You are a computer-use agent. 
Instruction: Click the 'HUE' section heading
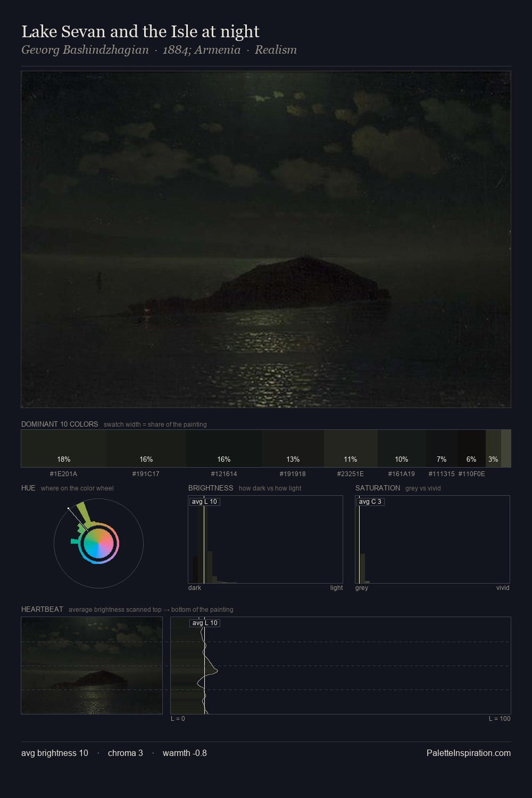tap(28, 488)
